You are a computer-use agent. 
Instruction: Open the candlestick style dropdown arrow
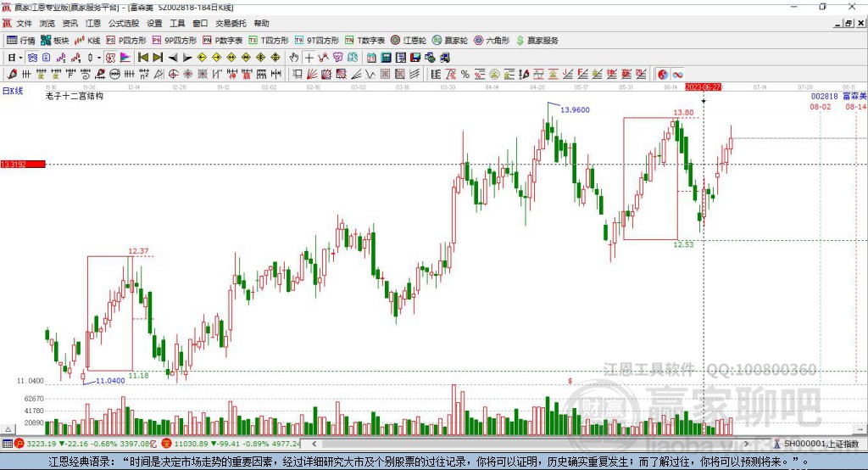click(x=99, y=58)
